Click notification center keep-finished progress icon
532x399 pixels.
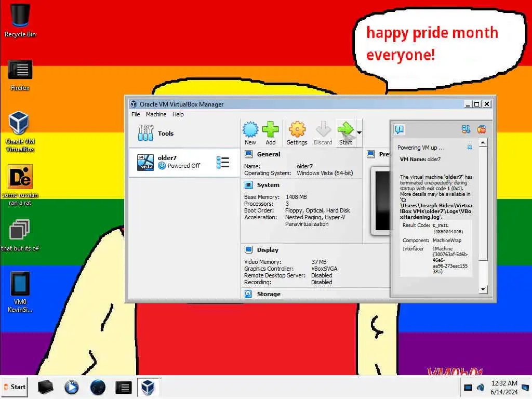point(466,129)
